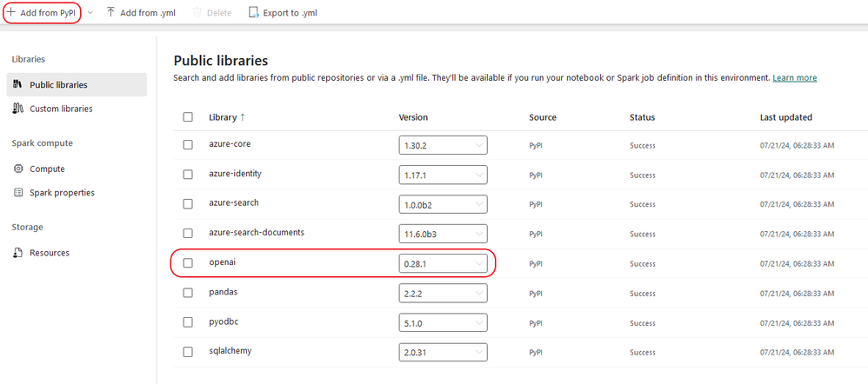Select the Spark properties menu item
The image size is (868, 384).
coord(62,192)
